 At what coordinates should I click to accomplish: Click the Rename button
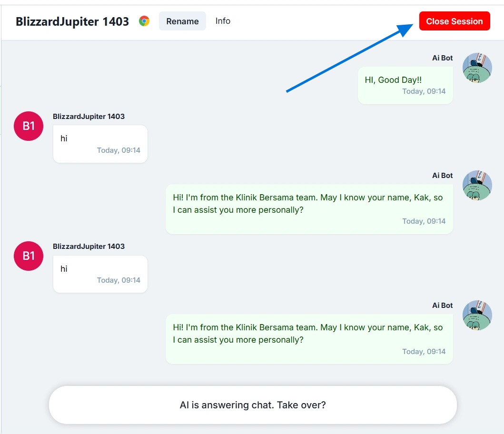click(x=182, y=21)
